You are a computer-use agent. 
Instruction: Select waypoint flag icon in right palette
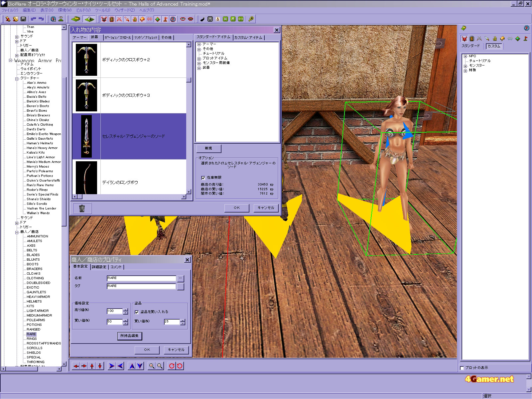pos(525,39)
